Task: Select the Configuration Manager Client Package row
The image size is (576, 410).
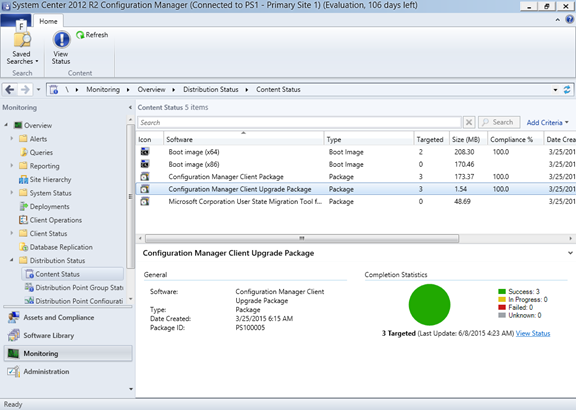Action: tap(356, 177)
